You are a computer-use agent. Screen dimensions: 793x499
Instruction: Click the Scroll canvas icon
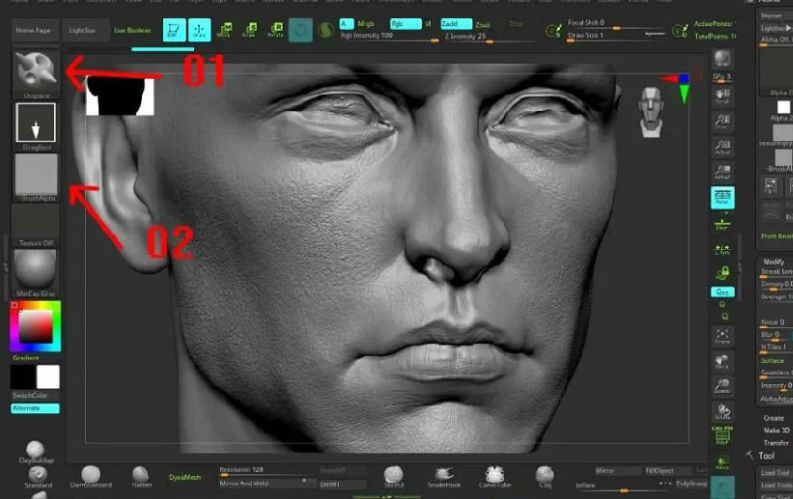point(722,96)
